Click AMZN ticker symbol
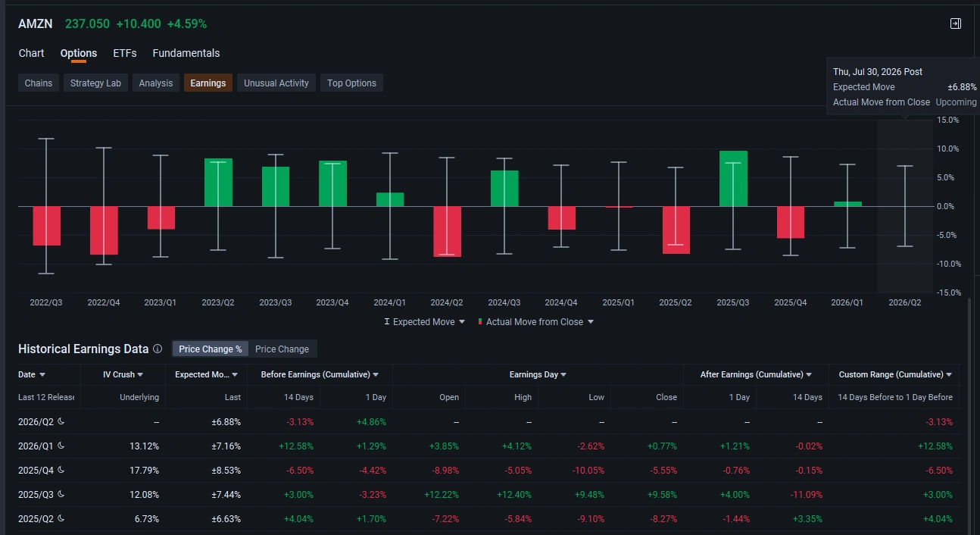This screenshot has height=535, width=980. click(x=36, y=23)
